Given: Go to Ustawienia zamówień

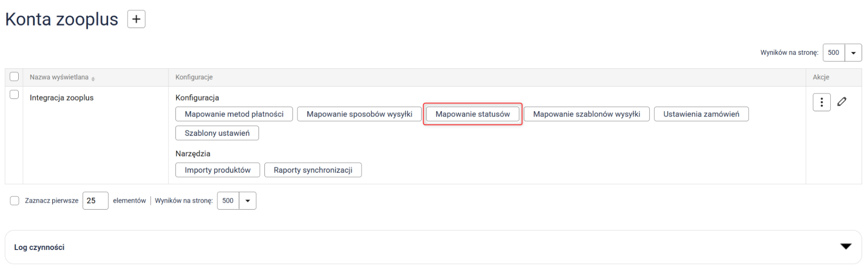Looking at the screenshot, I should coord(701,114).
